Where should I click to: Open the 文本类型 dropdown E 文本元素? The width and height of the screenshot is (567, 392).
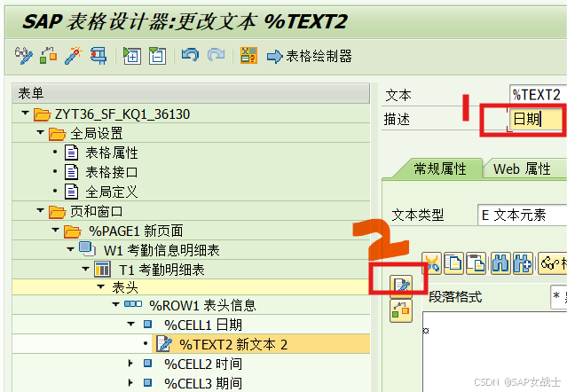[x=522, y=216]
